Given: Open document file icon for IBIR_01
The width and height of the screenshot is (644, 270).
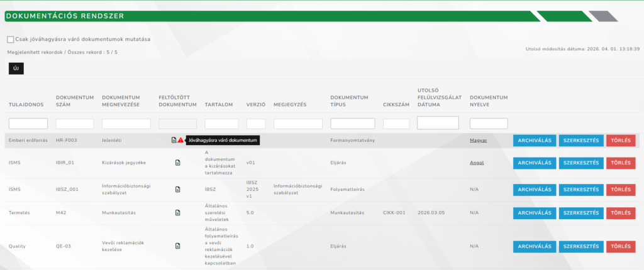Looking at the screenshot, I should click(x=177, y=163).
